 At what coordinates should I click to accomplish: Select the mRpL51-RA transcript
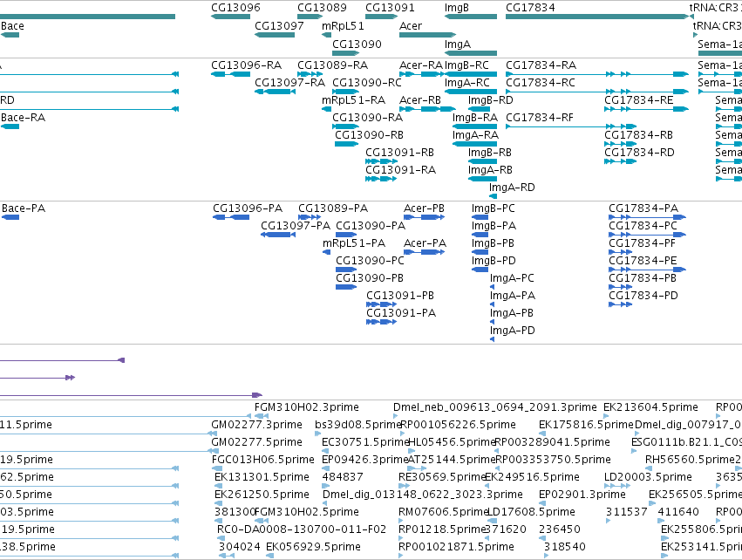click(x=353, y=100)
